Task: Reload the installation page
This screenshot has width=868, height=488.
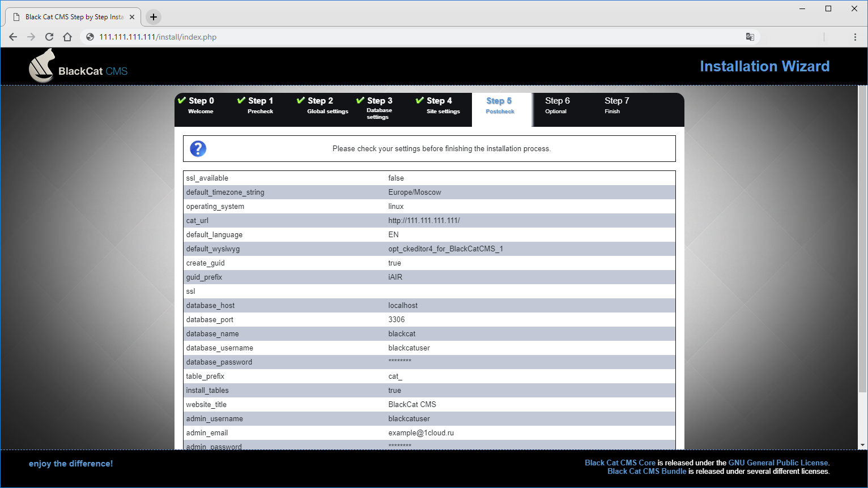Action: [49, 37]
